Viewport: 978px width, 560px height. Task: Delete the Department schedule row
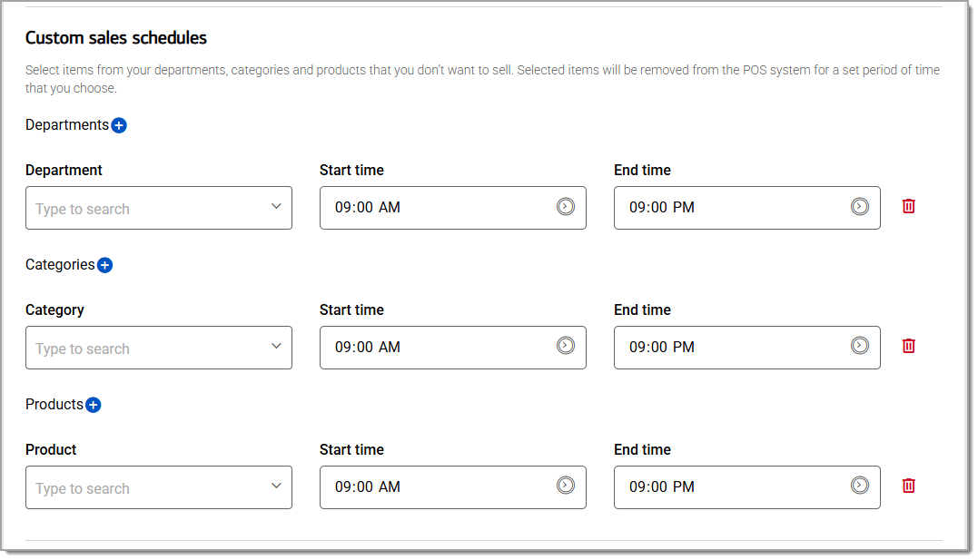click(908, 206)
